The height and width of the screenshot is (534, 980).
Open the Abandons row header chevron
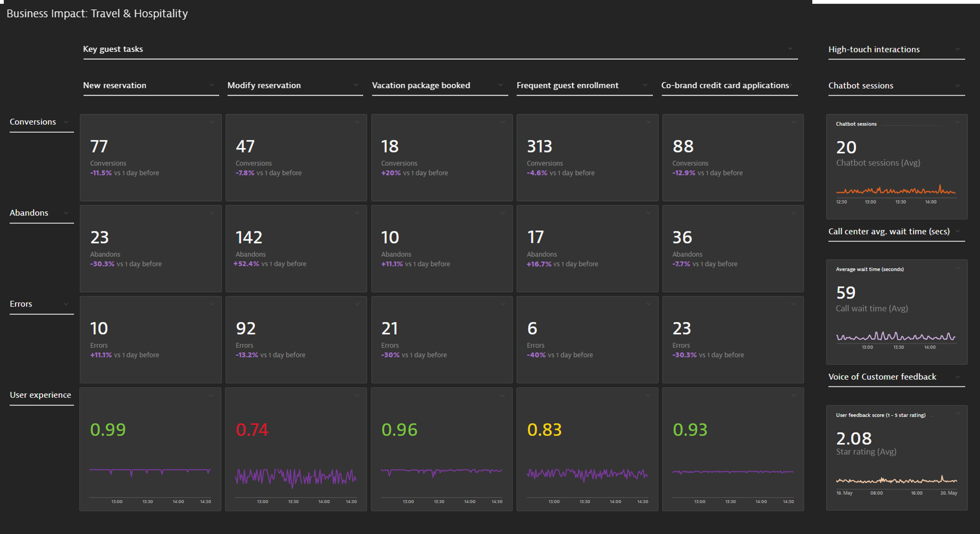(x=66, y=213)
